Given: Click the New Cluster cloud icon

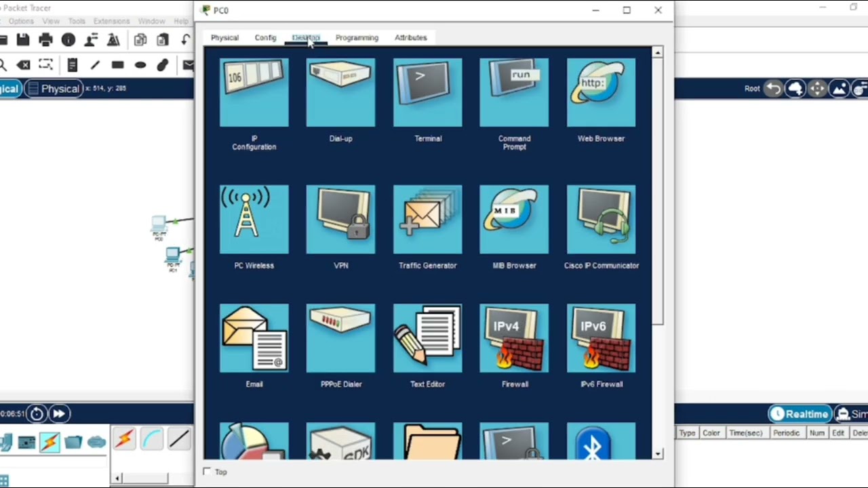Looking at the screenshot, I should (795, 89).
